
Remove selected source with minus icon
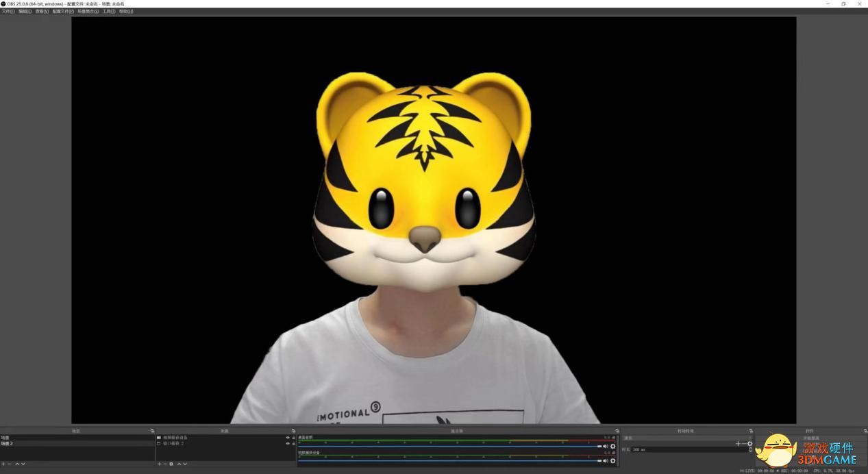tap(165, 464)
